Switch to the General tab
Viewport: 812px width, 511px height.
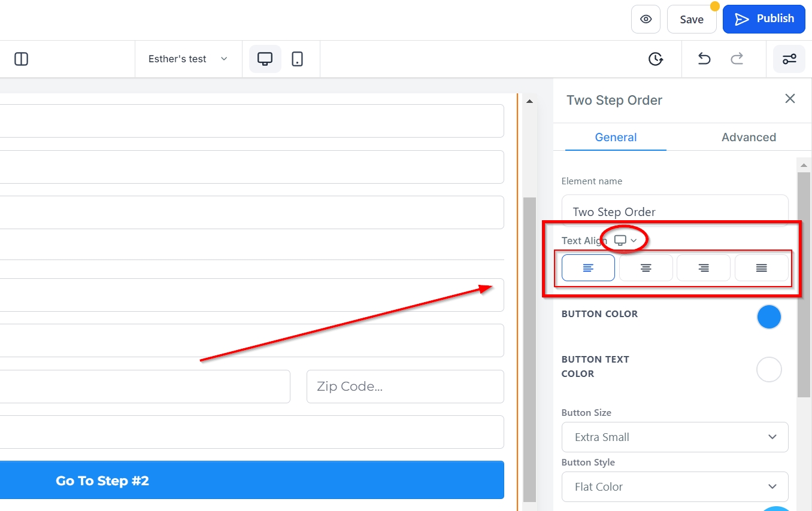pyautogui.click(x=616, y=137)
